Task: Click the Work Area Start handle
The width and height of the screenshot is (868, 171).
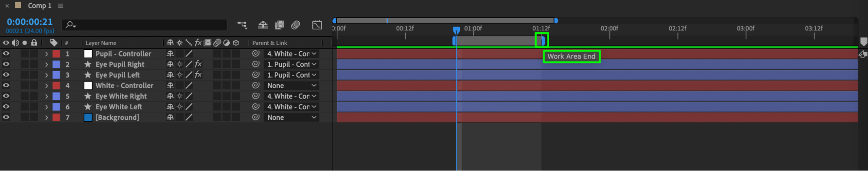Action: point(454,41)
